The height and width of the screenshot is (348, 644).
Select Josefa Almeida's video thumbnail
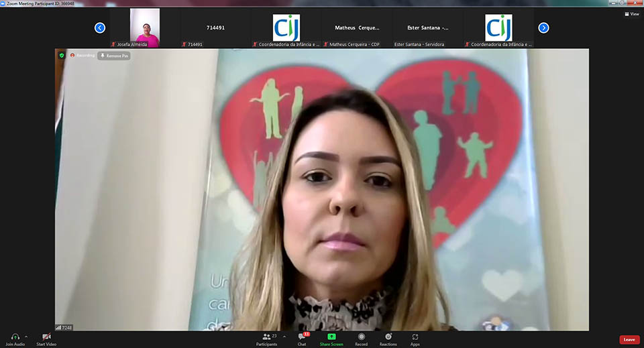tap(145, 28)
